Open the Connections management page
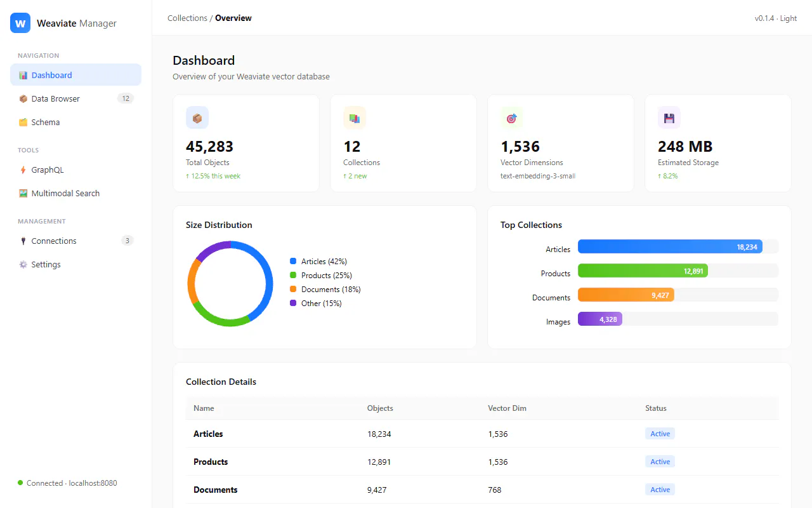812x508 pixels. pos(75,241)
